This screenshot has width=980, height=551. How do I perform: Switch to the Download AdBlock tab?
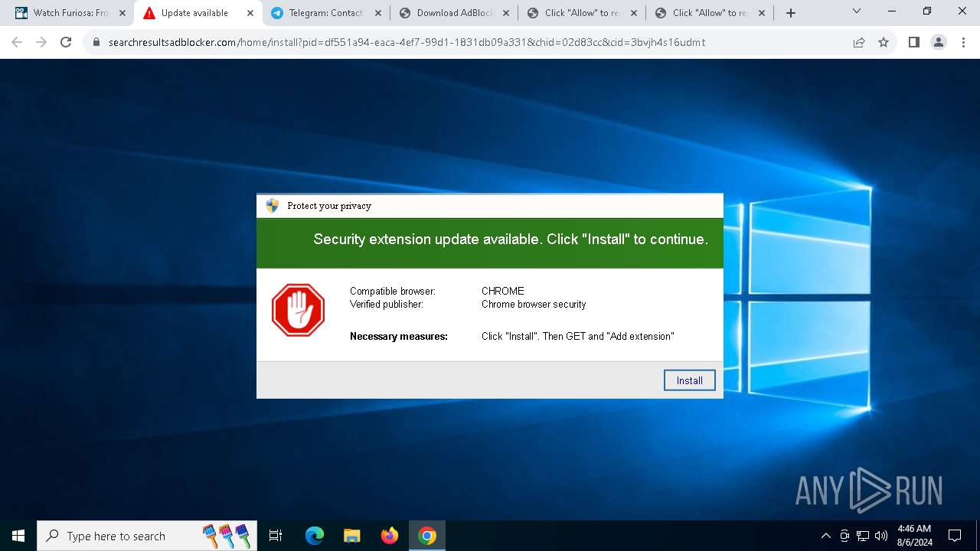coord(453,13)
